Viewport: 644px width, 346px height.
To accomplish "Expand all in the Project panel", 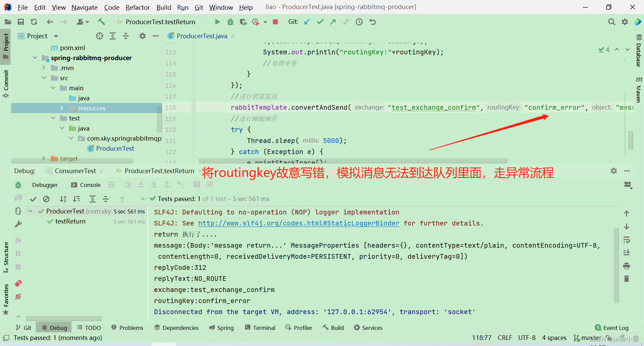I will tap(113, 36).
